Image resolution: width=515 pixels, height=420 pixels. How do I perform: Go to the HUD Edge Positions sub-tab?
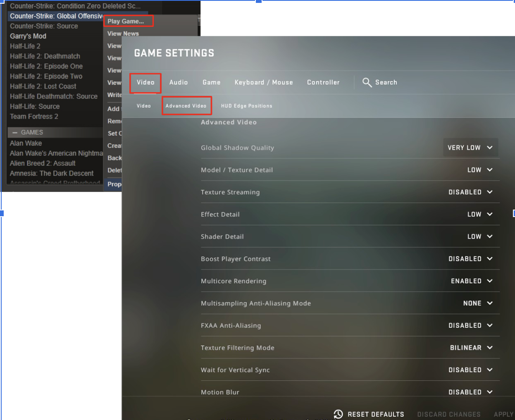click(x=247, y=106)
